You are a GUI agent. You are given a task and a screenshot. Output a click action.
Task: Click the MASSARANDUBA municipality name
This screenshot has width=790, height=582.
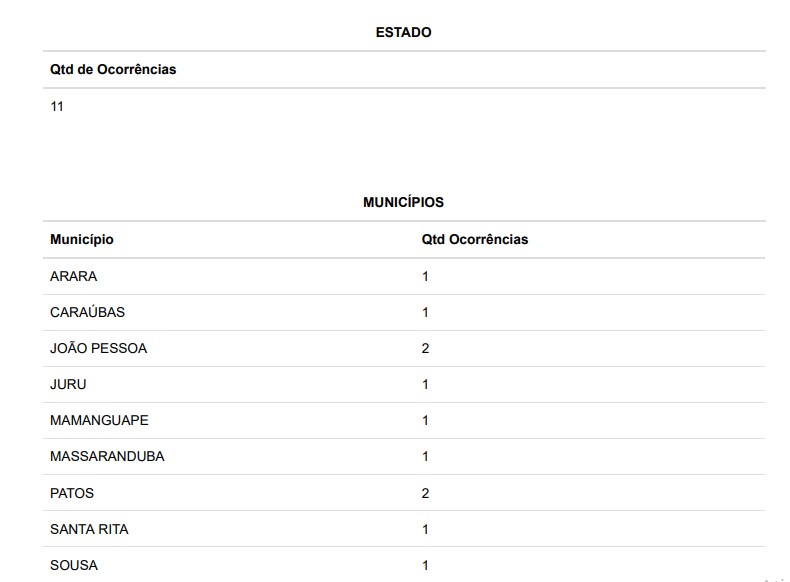point(107,456)
